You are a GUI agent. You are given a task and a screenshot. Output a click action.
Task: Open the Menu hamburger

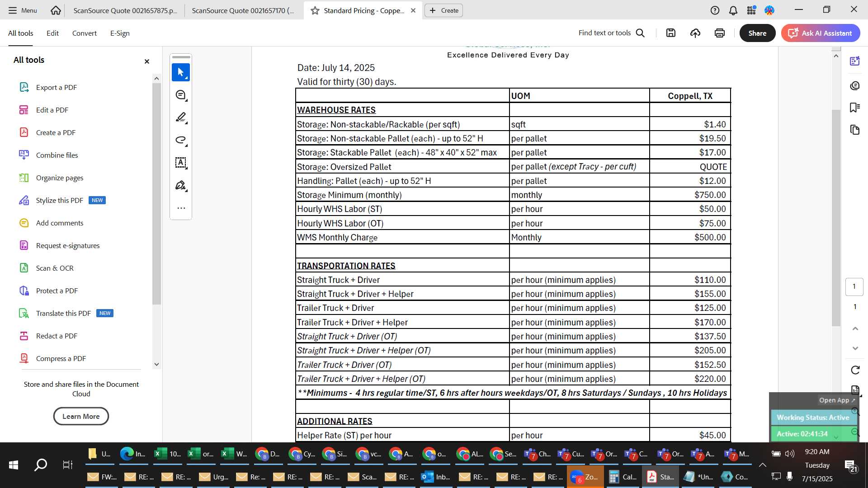[x=22, y=10]
